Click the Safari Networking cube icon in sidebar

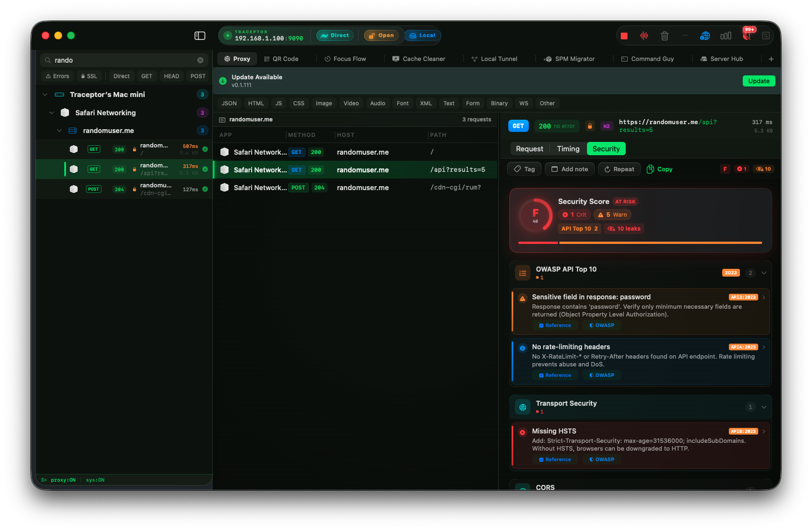click(65, 113)
